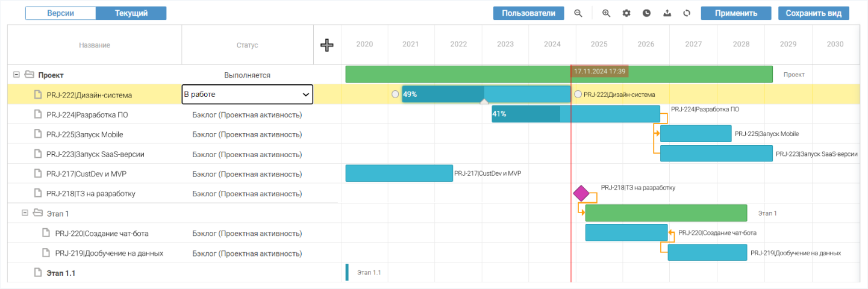This screenshot has height=289, width=868.
Task: Refresh the chart with sync icon
Action: (687, 13)
